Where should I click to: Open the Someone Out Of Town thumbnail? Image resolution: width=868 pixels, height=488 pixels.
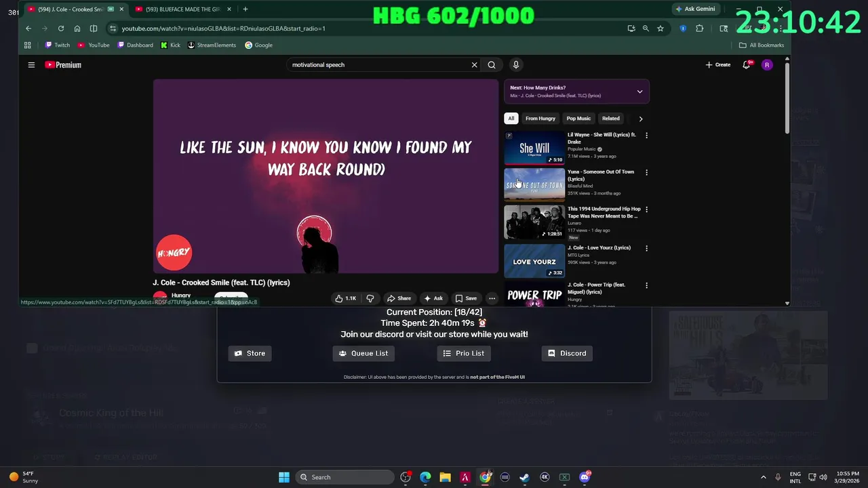point(534,185)
